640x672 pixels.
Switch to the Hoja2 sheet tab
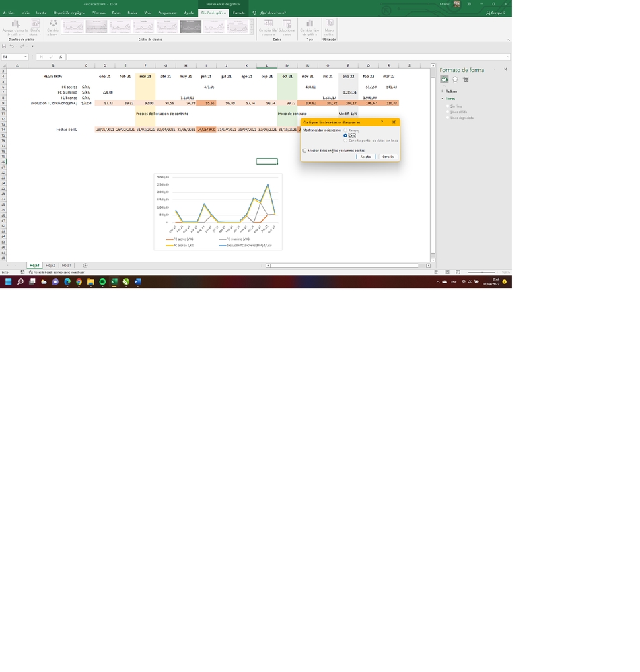[49, 265]
